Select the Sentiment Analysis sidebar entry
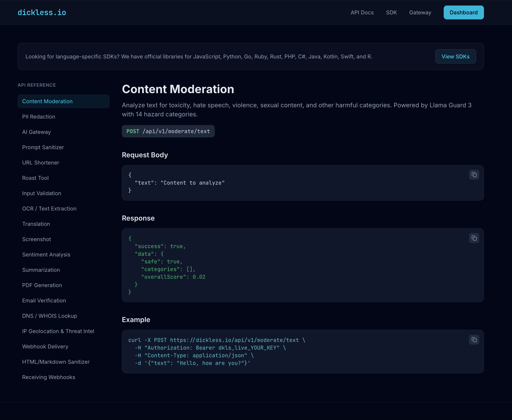Screen dimensions: 512x420 click(46, 255)
